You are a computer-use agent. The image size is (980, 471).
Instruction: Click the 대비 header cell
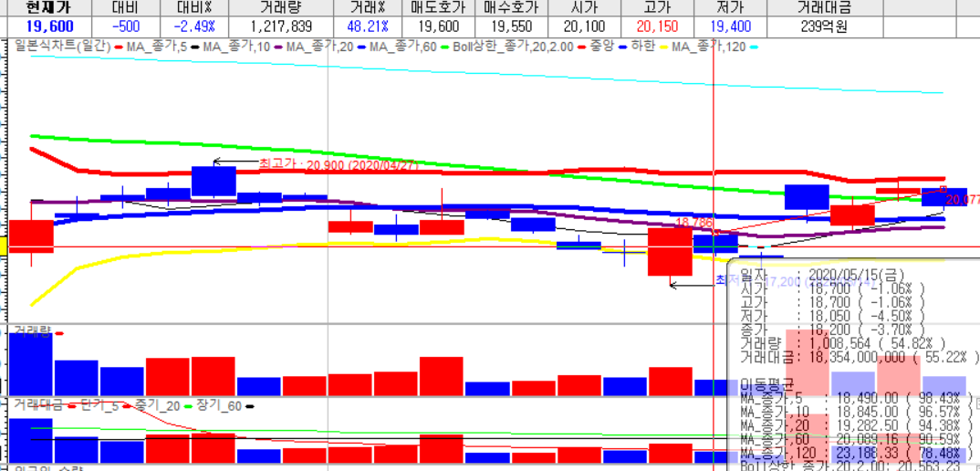click(126, 8)
